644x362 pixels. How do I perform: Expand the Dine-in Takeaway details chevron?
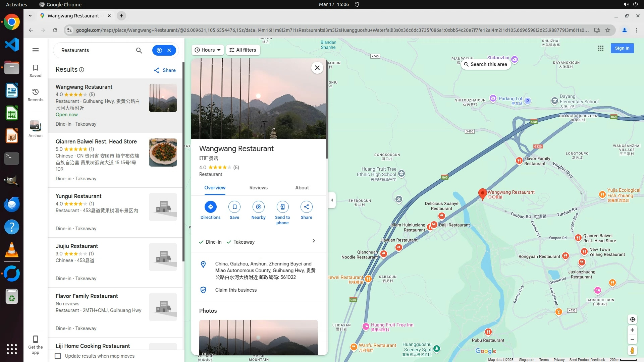[x=314, y=241]
